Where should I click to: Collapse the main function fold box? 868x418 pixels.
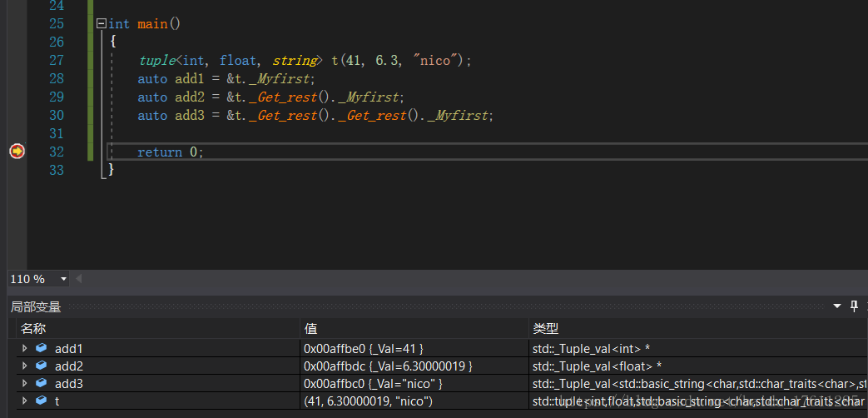coord(102,24)
